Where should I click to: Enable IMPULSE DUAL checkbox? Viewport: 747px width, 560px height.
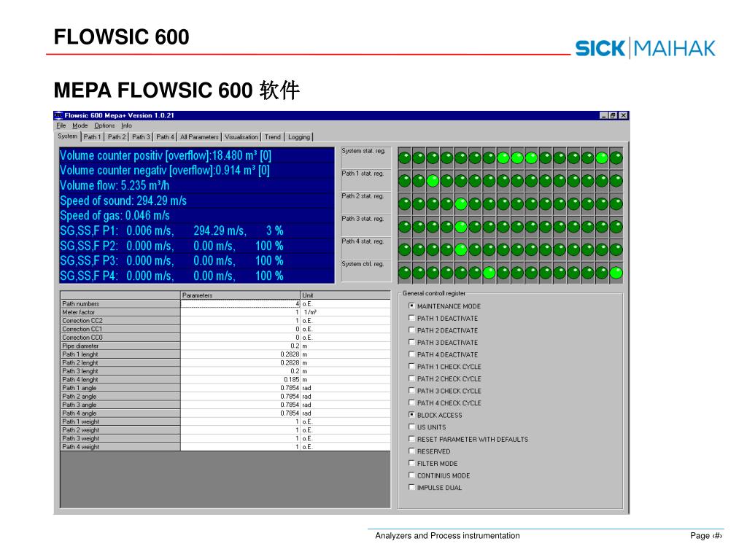click(x=411, y=487)
